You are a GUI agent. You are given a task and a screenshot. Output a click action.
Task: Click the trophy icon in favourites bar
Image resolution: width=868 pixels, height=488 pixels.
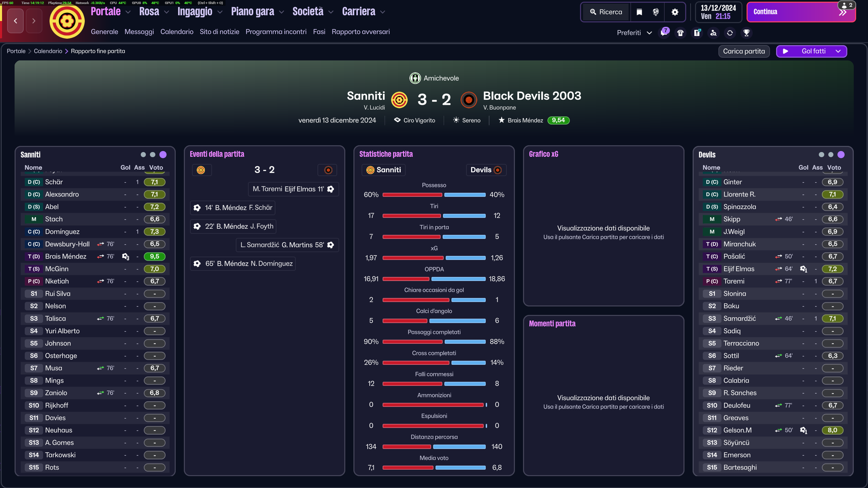pyautogui.click(x=746, y=33)
